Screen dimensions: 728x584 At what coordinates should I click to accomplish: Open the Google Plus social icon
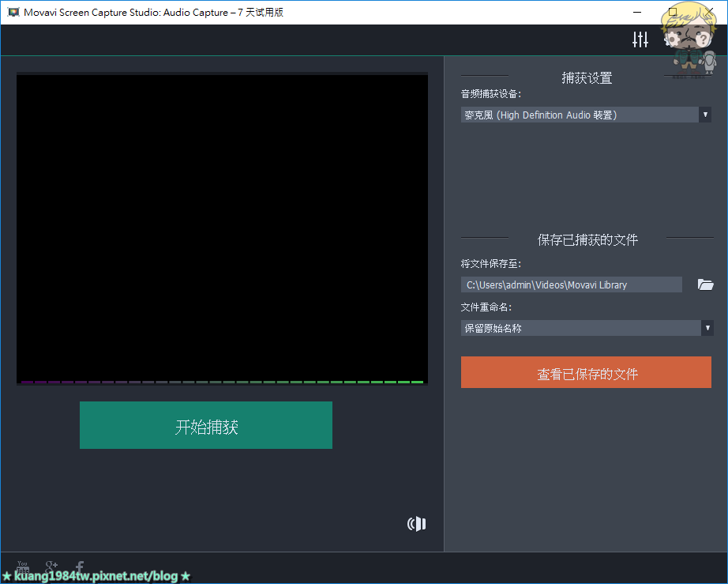pyautogui.click(x=51, y=567)
